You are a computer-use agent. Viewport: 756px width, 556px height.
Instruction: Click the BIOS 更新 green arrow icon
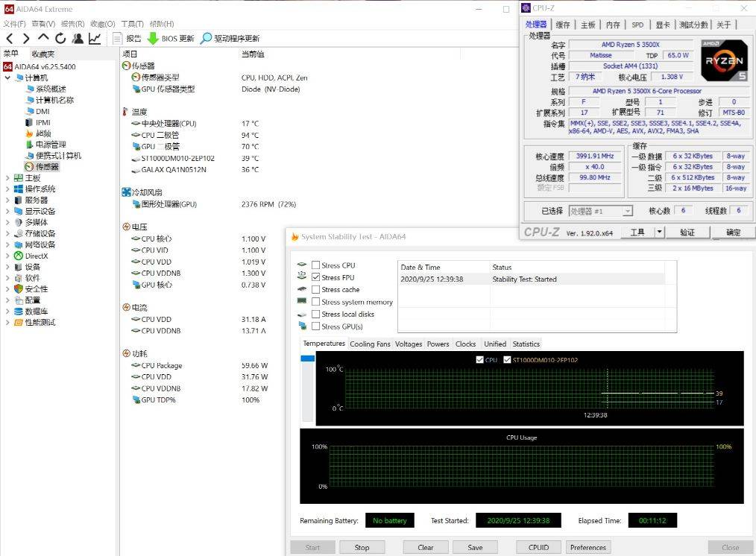coord(153,39)
